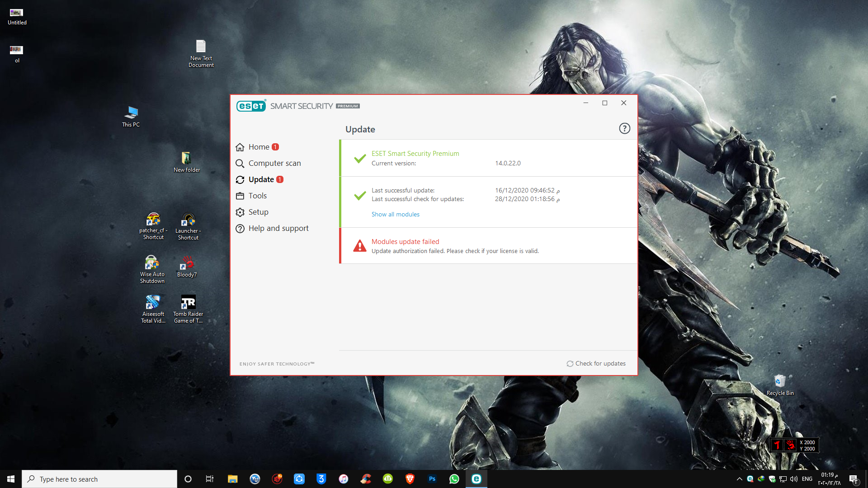Open Photoshop from the taskbar
The width and height of the screenshot is (868, 488).
[x=432, y=479]
